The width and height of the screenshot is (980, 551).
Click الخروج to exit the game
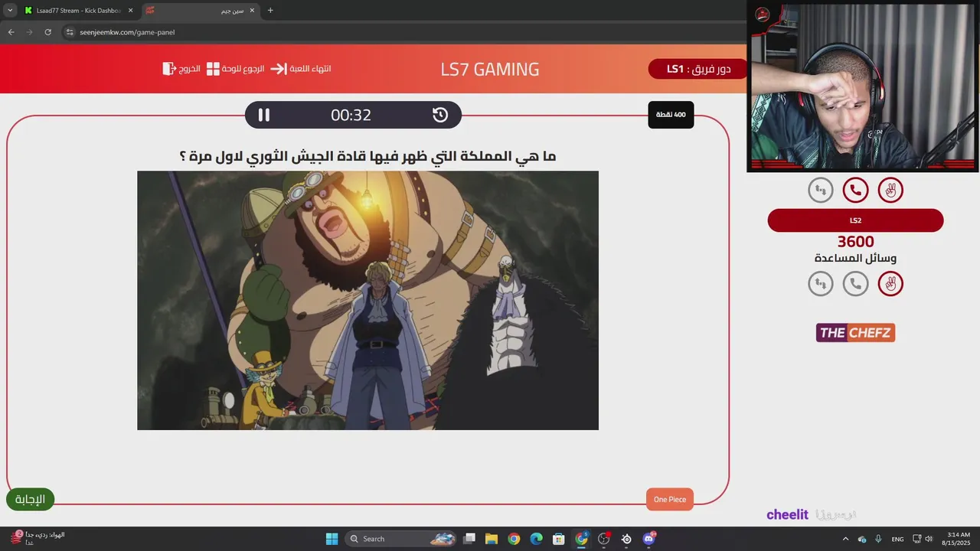coord(190,69)
